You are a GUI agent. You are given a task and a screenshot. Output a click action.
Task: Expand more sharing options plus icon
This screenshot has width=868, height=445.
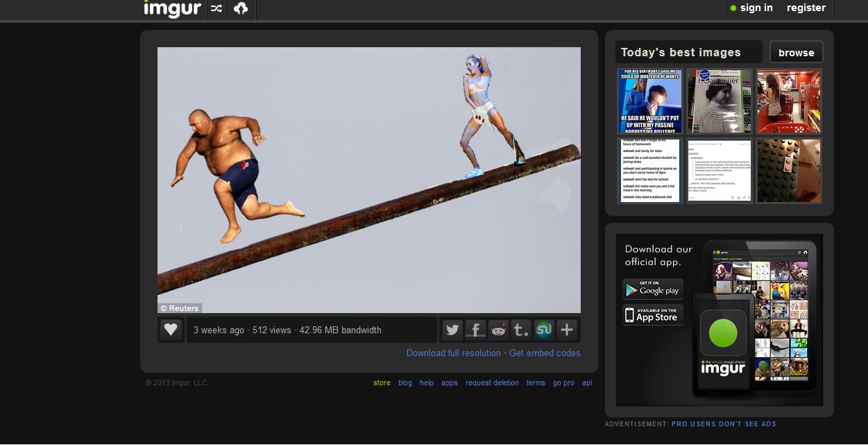click(x=567, y=330)
